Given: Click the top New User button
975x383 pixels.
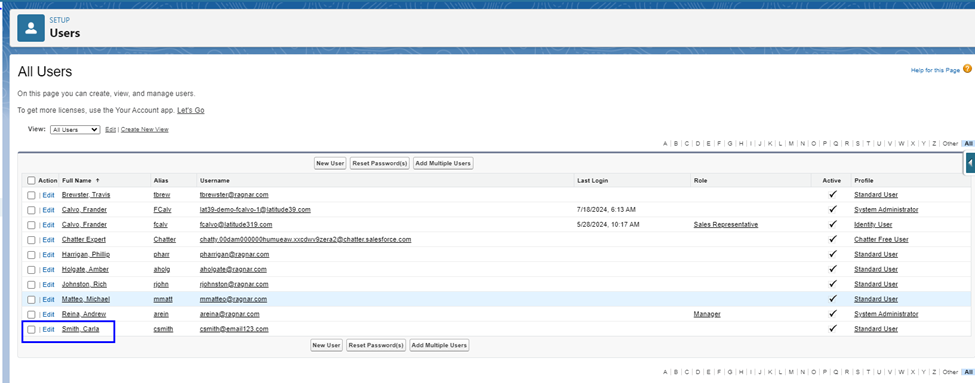Looking at the screenshot, I should tap(330, 163).
